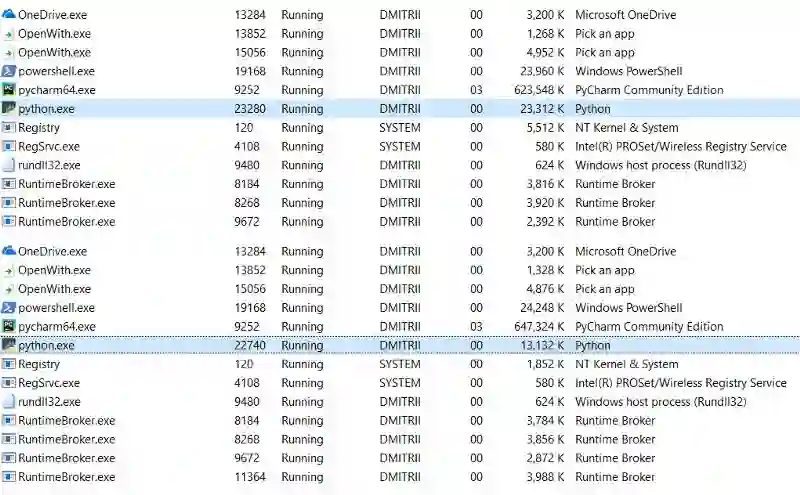Click the memory value 13,132 K
800x495 pixels.
pos(542,345)
